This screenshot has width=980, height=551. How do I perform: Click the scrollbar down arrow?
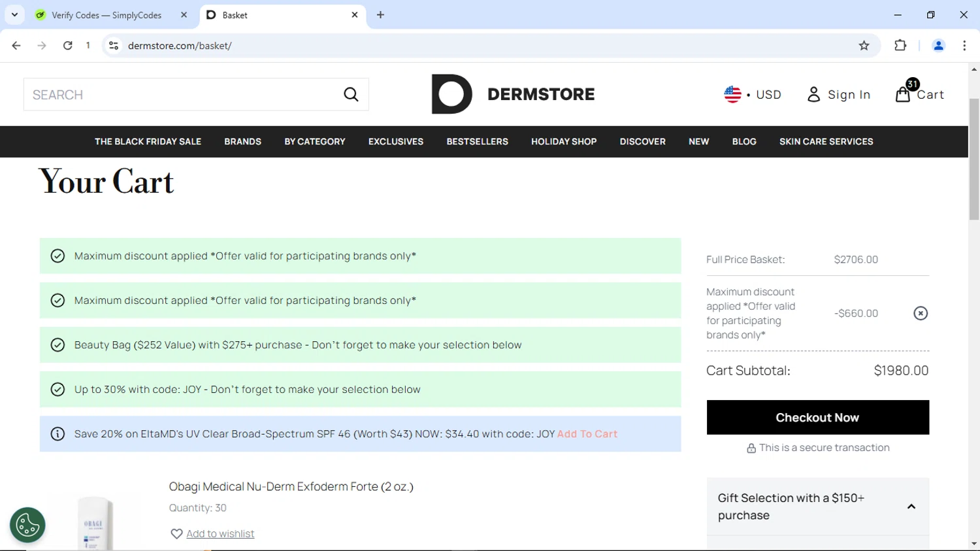tap(973, 544)
